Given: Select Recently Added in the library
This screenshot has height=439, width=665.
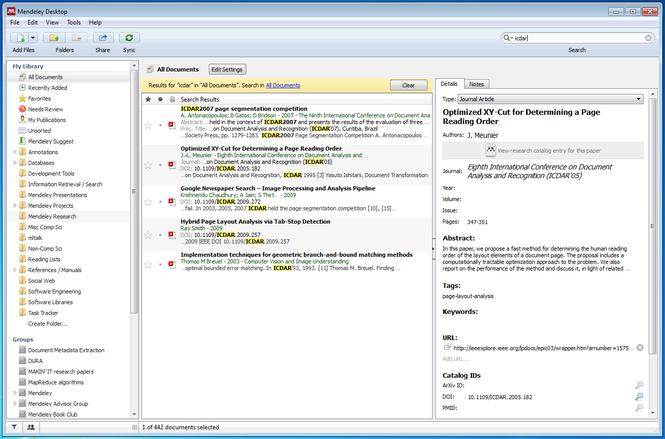Looking at the screenshot, I should pos(47,88).
